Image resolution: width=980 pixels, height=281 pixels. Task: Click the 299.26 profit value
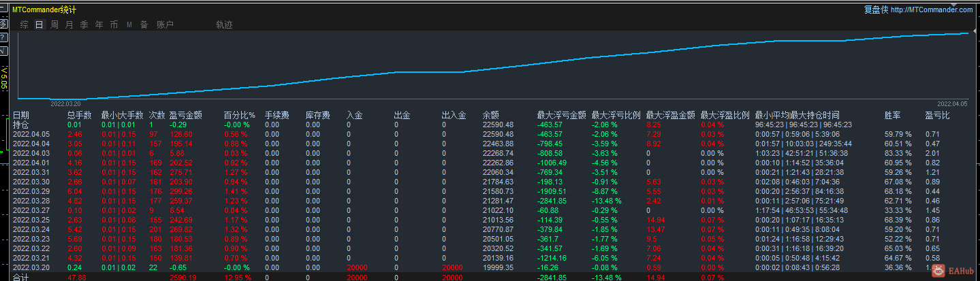coord(180,191)
